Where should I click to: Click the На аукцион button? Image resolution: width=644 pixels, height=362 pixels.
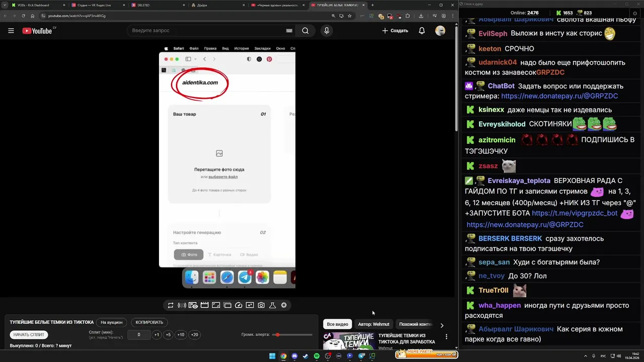pos(112,322)
